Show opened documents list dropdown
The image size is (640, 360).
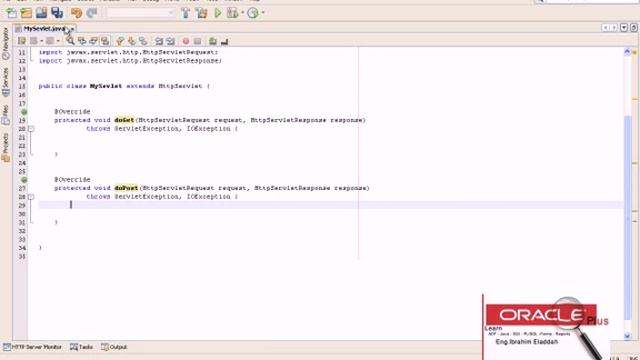click(624, 28)
